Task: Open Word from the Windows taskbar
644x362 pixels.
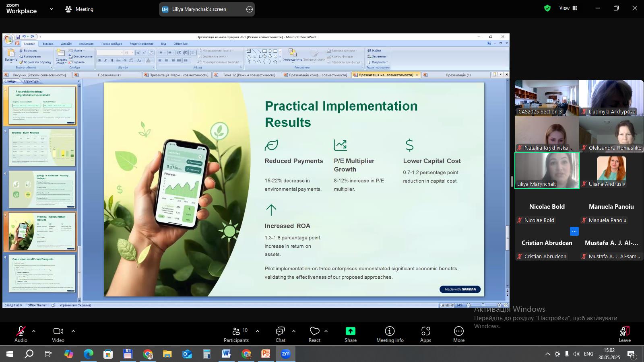Action: coord(226,354)
